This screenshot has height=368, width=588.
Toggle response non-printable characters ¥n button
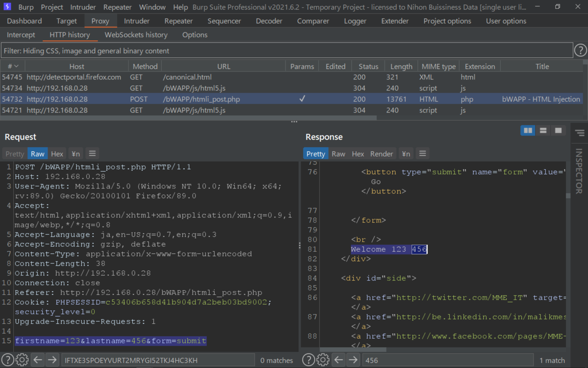tap(406, 154)
